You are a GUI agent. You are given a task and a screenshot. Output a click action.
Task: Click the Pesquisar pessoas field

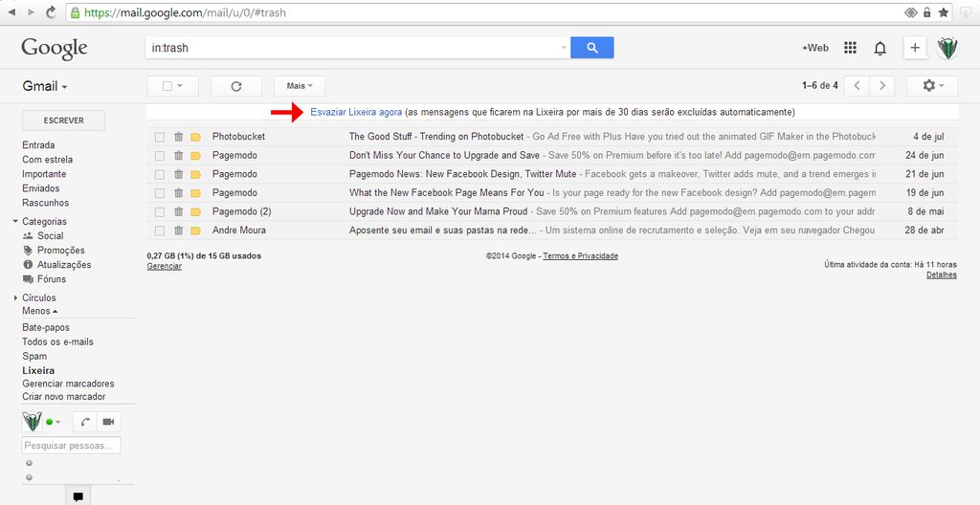pyautogui.click(x=72, y=446)
